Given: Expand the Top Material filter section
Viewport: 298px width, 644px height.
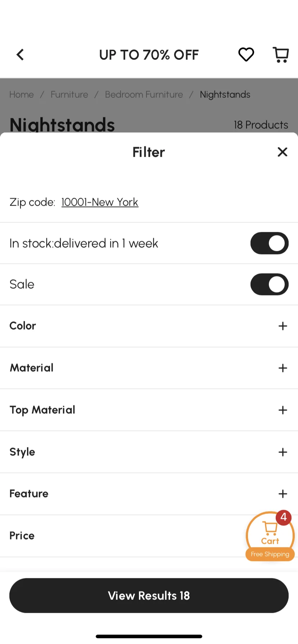Looking at the screenshot, I should 149,410.
